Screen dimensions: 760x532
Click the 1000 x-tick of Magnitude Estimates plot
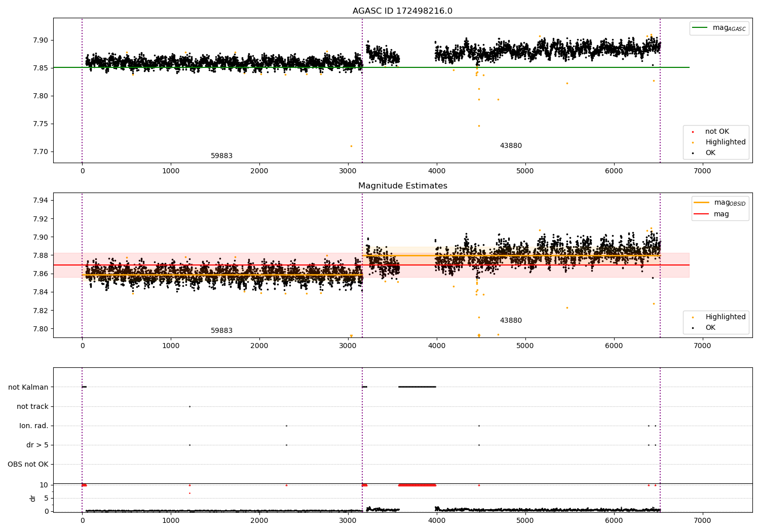coord(171,346)
